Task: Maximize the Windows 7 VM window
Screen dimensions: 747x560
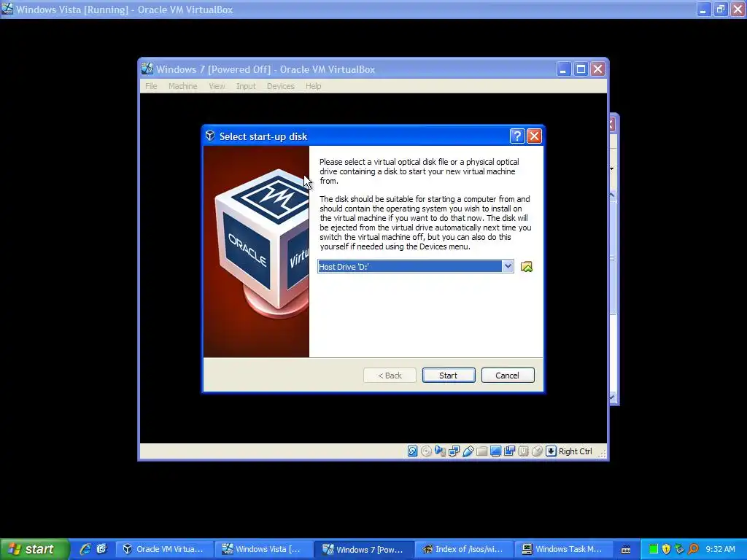Action: click(581, 69)
